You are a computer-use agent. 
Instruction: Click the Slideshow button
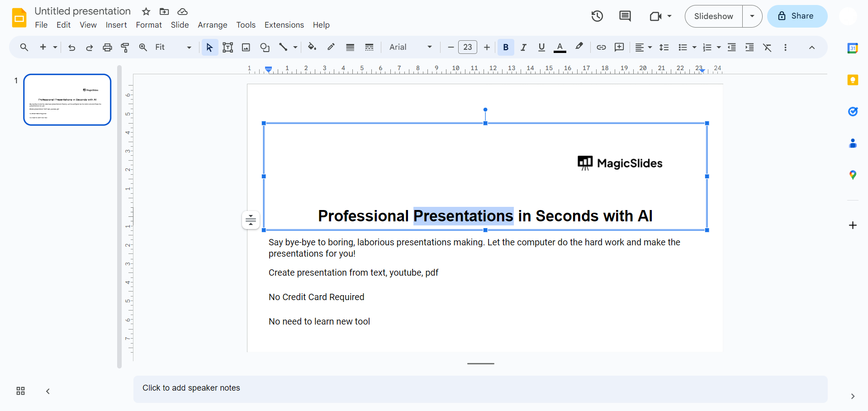click(713, 16)
